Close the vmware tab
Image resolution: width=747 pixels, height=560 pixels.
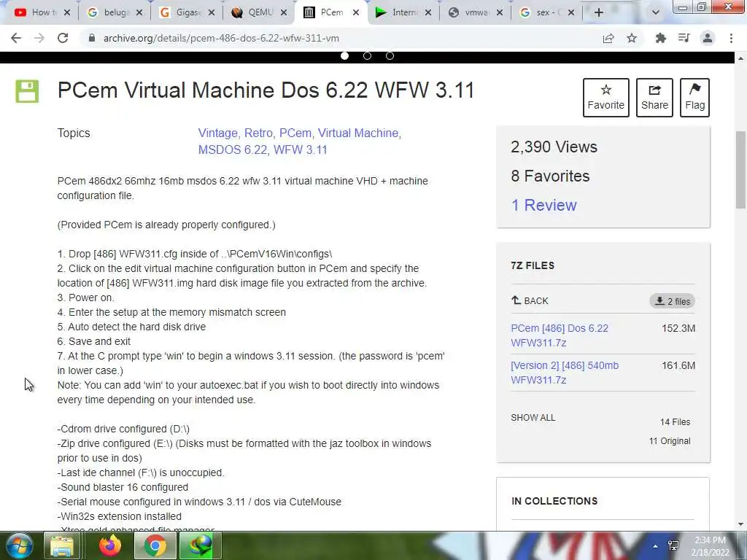[500, 13]
